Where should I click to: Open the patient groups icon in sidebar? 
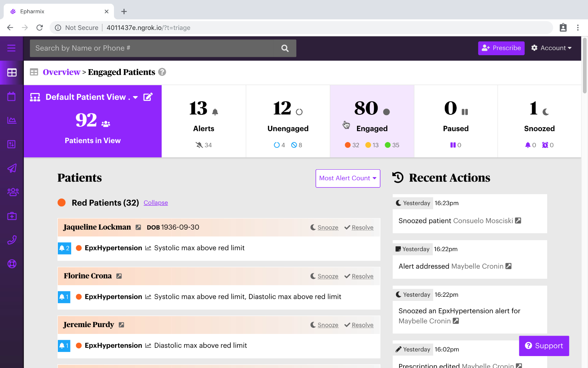[x=13, y=192]
